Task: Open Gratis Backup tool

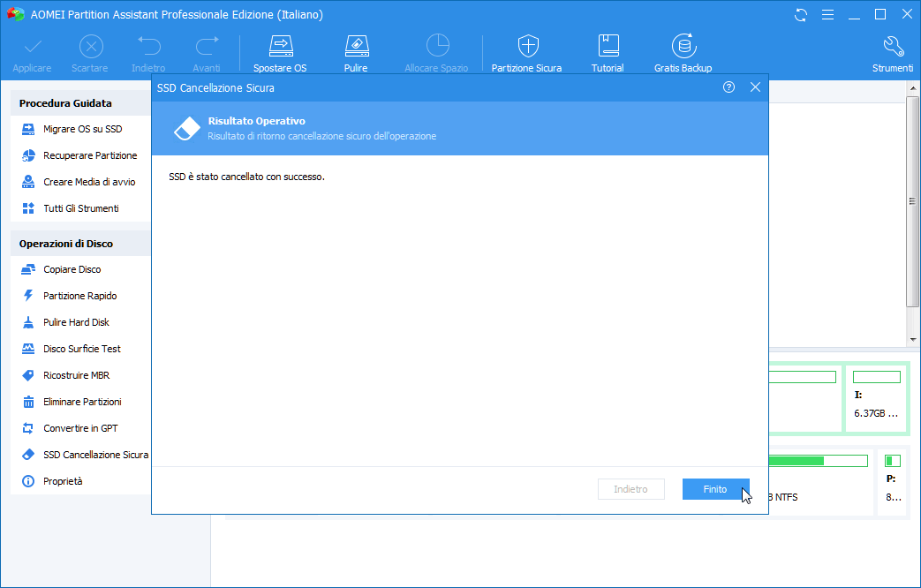Action: click(x=683, y=53)
